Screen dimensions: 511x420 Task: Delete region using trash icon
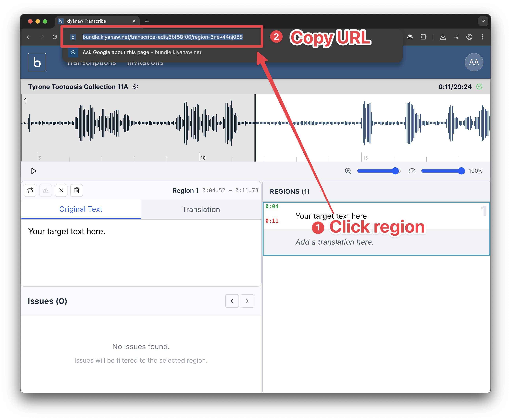click(x=76, y=190)
